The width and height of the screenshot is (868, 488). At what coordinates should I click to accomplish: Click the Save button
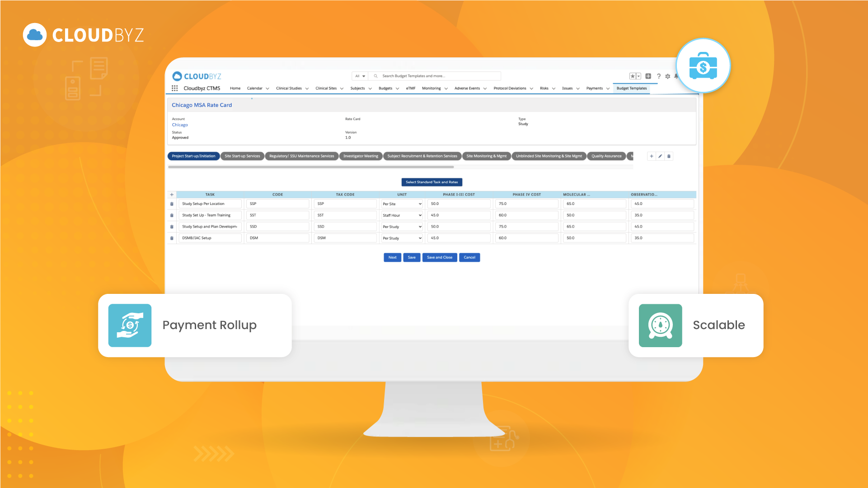412,257
